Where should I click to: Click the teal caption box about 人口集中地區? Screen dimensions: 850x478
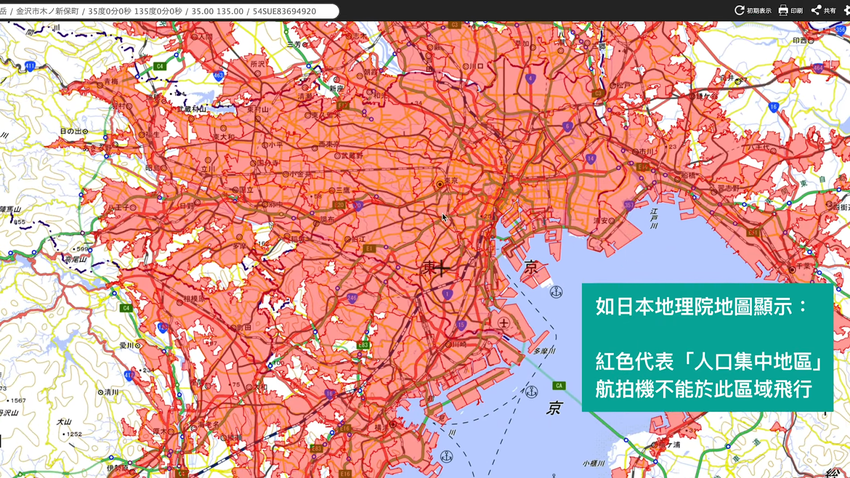point(707,347)
